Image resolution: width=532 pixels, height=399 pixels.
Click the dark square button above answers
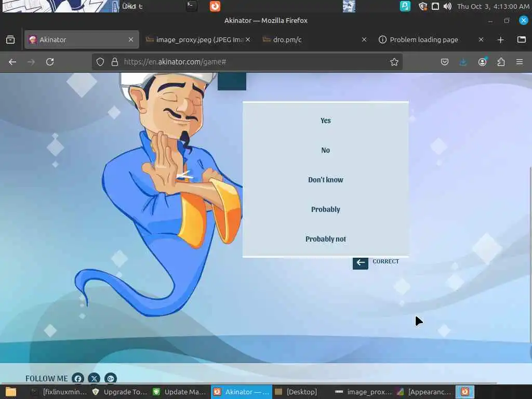232,82
